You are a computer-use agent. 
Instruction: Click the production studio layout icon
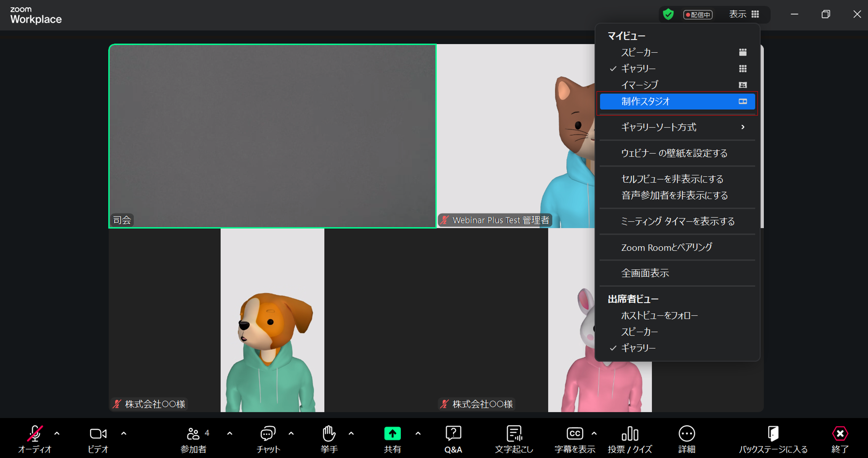click(x=743, y=101)
